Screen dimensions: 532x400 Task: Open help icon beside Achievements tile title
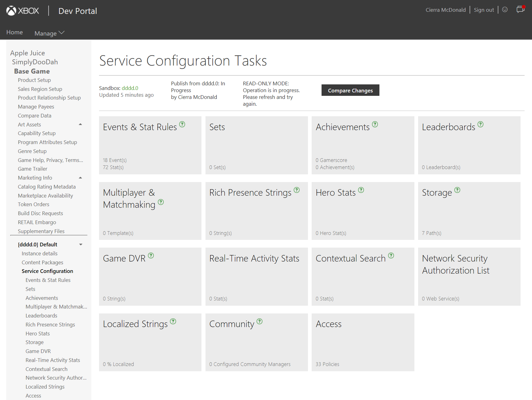tap(375, 124)
